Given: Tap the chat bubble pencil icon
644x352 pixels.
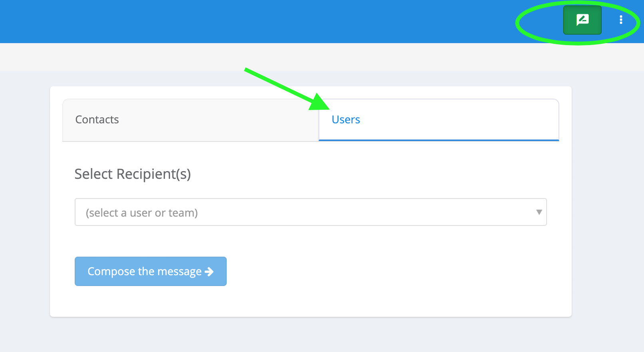Looking at the screenshot, I should (582, 20).
